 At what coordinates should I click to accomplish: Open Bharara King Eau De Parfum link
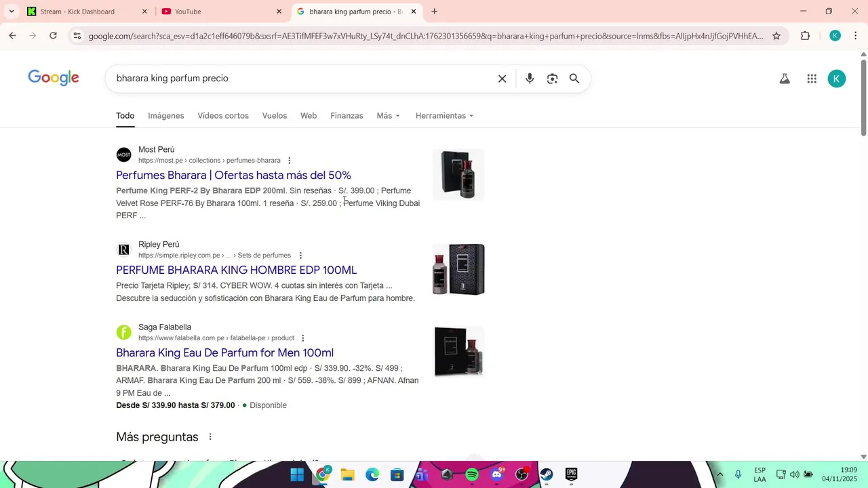224,353
